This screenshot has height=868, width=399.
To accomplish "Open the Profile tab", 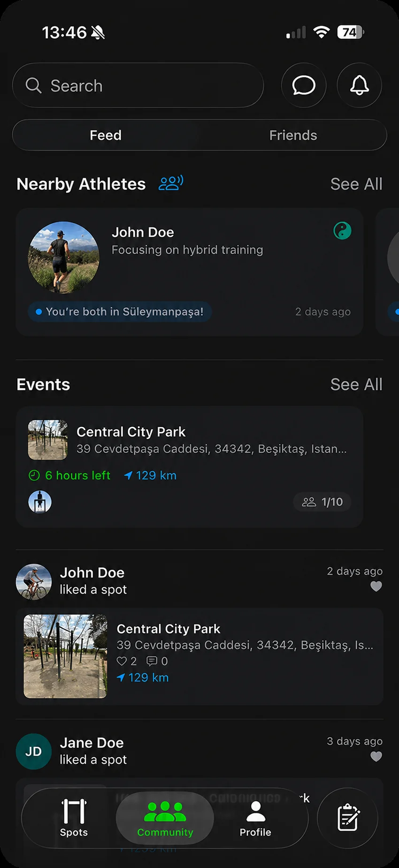I will click(x=255, y=818).
